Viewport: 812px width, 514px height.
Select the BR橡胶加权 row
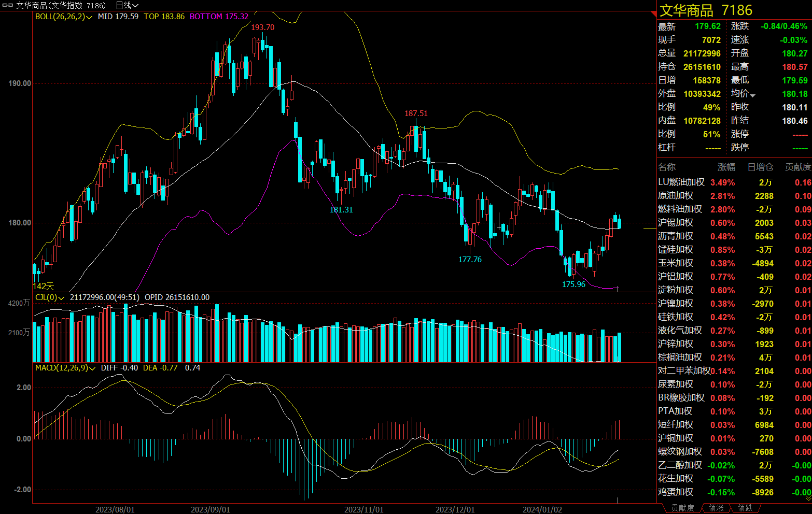[734, 398]
